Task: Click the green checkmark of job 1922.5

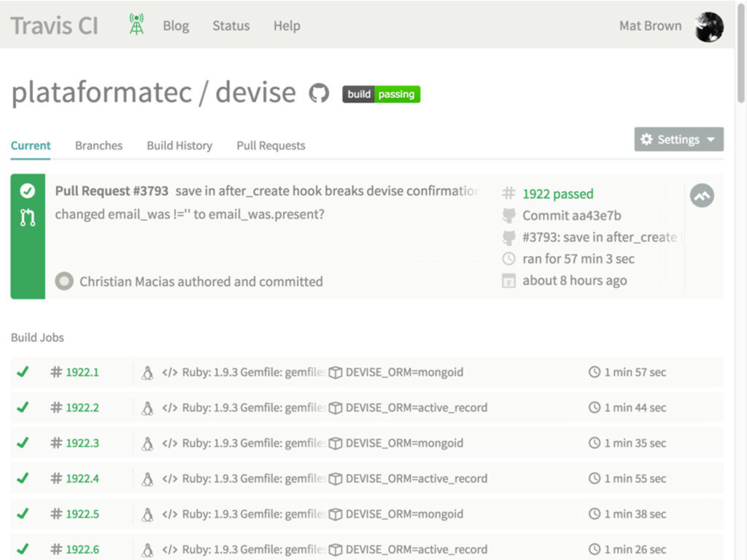Action: [23, 513]
